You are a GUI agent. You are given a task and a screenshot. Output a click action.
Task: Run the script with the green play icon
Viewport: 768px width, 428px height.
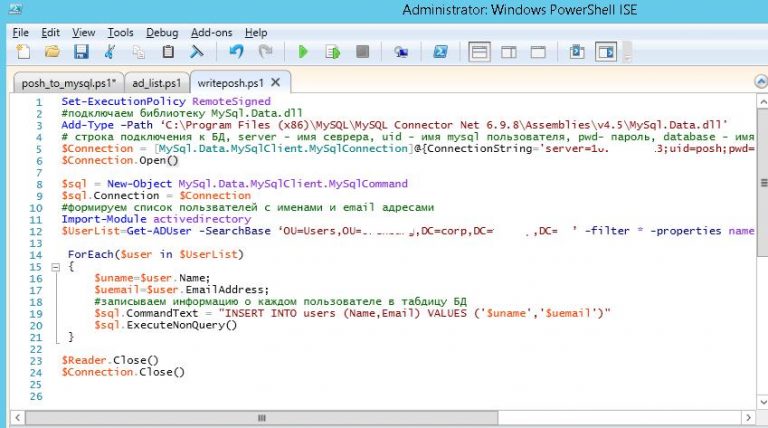[x=303, y=52]
